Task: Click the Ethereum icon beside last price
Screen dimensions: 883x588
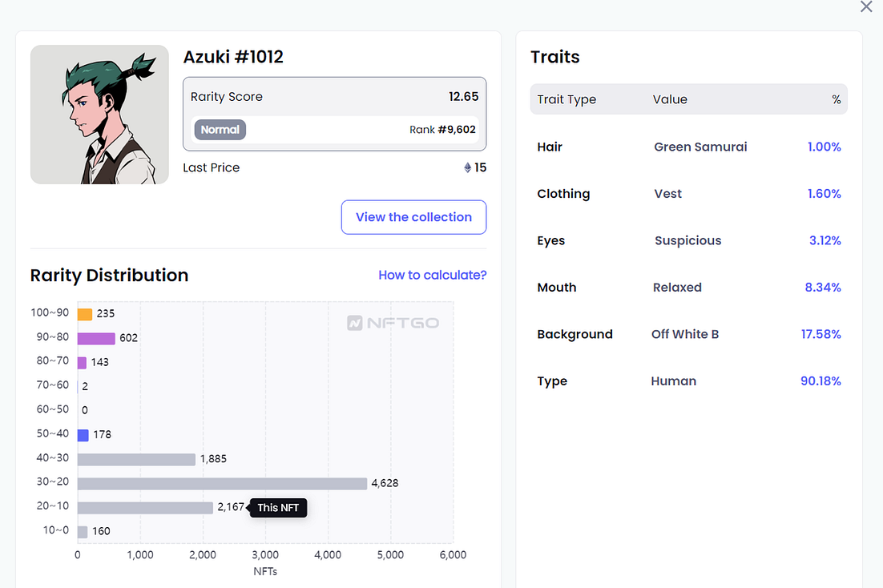Action: pyautogui.click(x=467, y=167)
